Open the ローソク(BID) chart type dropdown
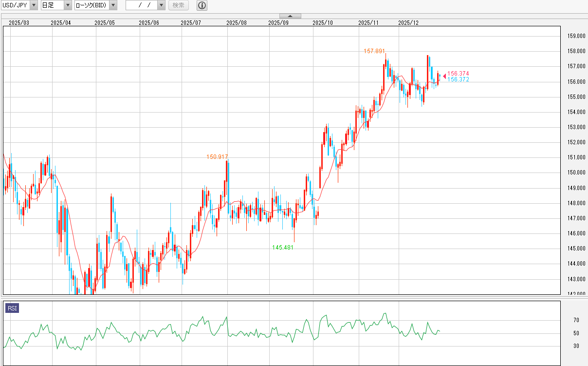This screenshot has height=366, width=588. (113, 5)
